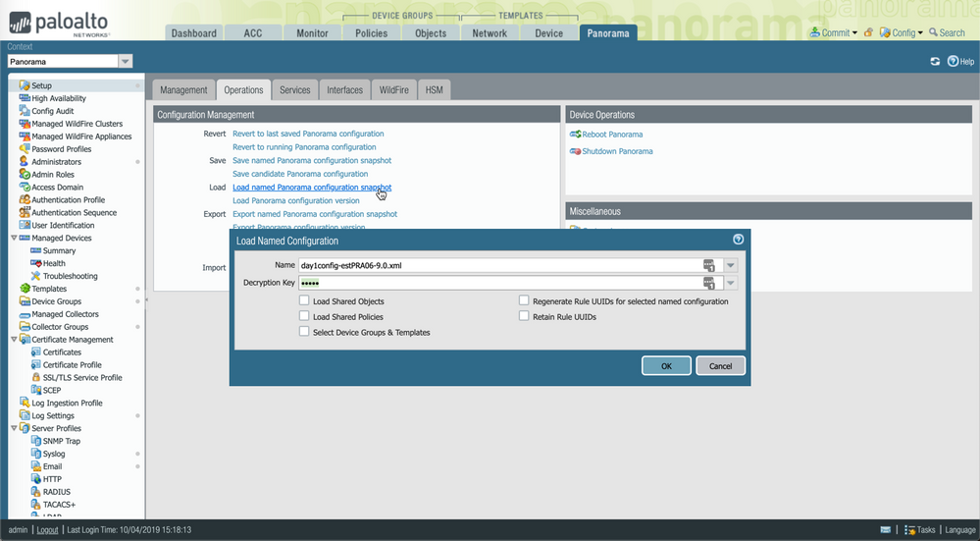Click Admin Roles icon

[x=25, y=174]
